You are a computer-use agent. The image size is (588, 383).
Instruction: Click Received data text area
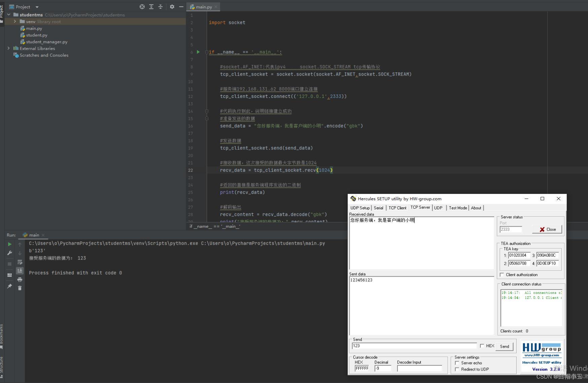coord(422,243)
